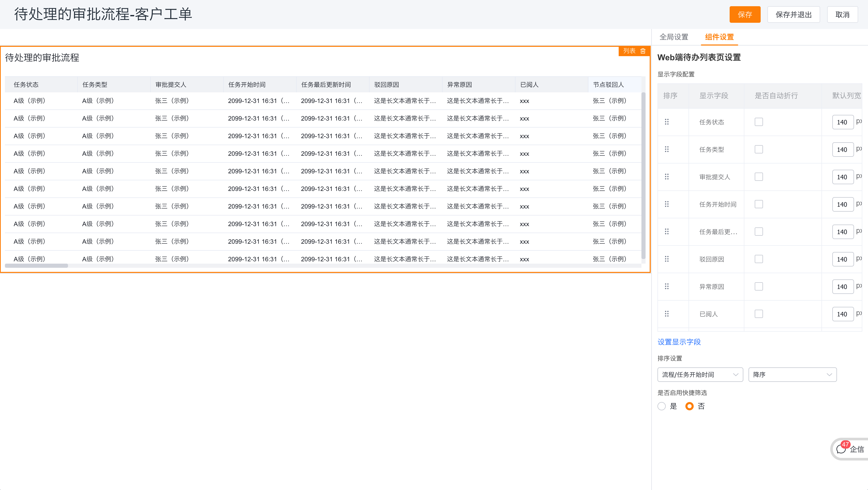
Task: Click drag handle icon for 任务状态 row
Action: click(x=667, y=122)
